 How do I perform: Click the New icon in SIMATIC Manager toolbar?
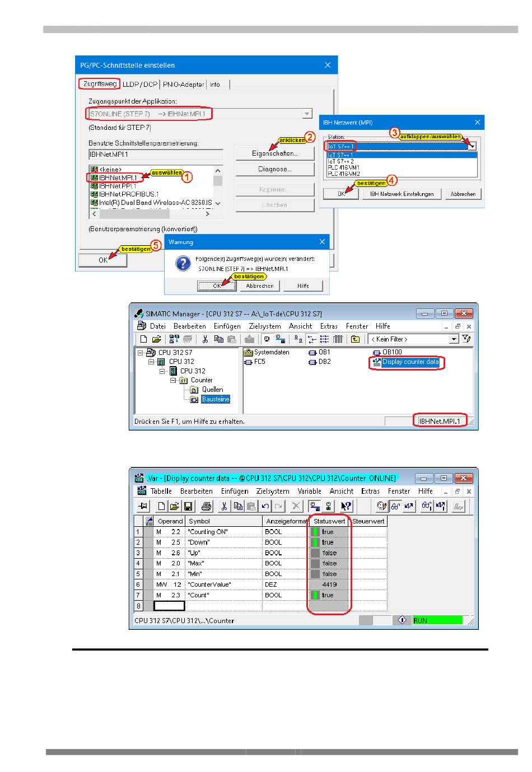click(x=144, y=339)
